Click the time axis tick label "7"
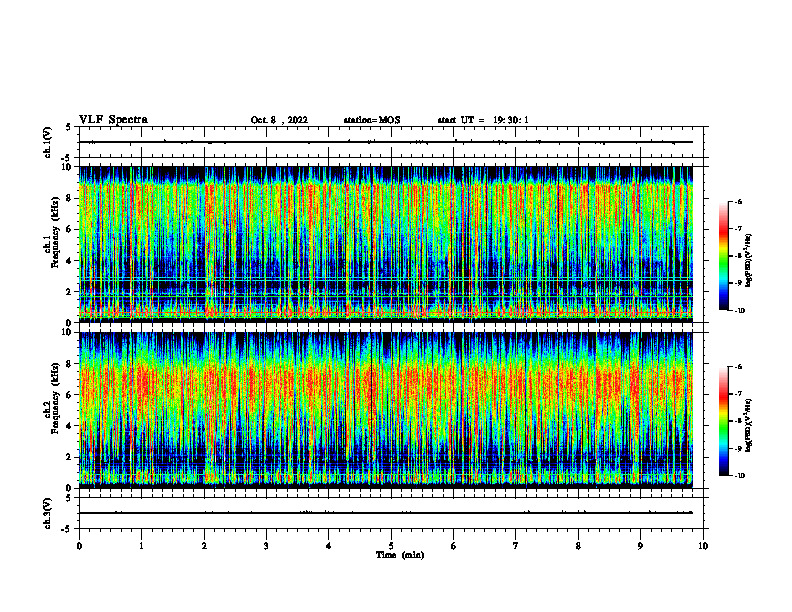 coord(516,546)
